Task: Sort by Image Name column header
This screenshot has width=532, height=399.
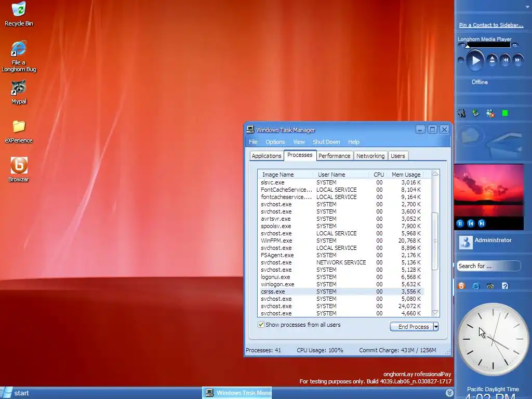Action: pos(286,175)
